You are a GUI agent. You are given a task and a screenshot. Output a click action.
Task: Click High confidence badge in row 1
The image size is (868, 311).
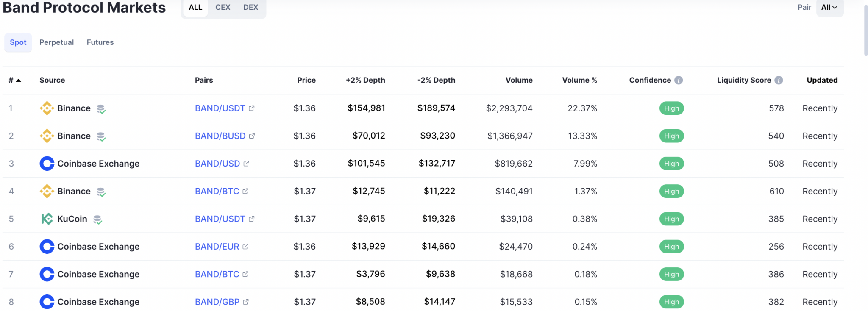tap(671, 108)
